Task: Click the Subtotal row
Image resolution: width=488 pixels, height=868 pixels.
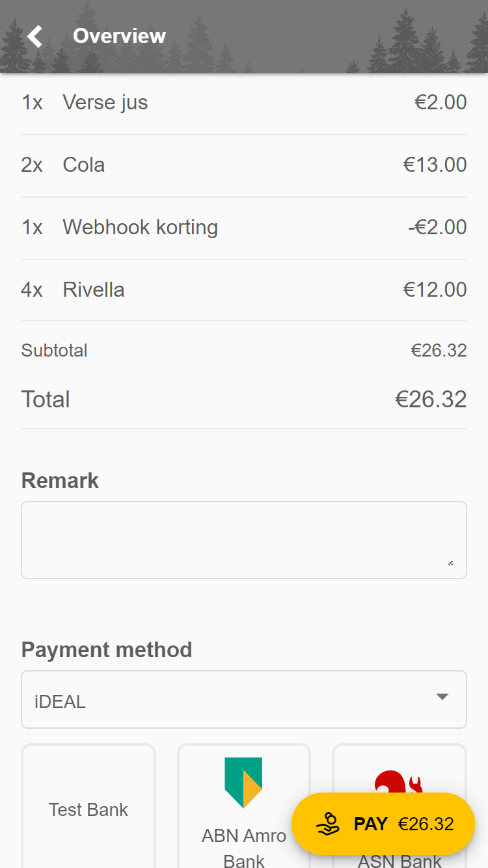Action: coord(244,351)
